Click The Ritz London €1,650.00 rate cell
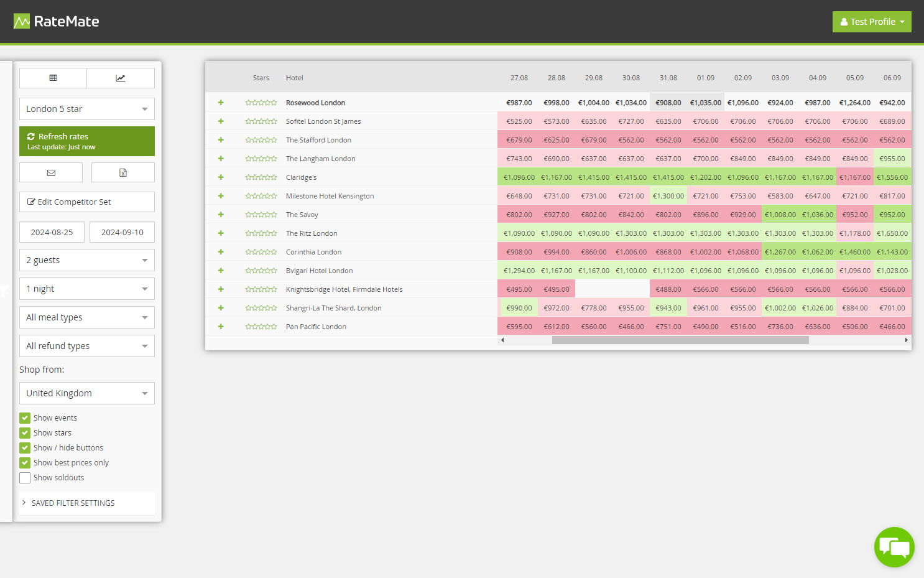 892,233
